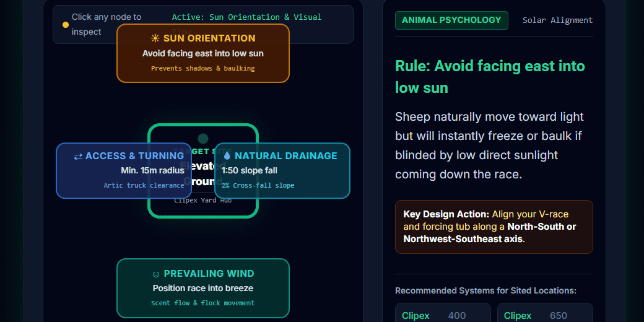Click 'Position race into breeze' text
Screen dimensions: 644x322
[203, 289]
